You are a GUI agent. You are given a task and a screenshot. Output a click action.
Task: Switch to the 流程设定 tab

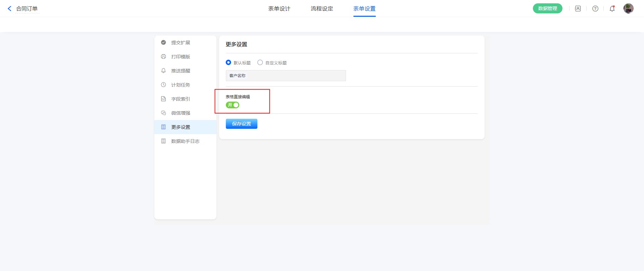click(x=322, y=9)
